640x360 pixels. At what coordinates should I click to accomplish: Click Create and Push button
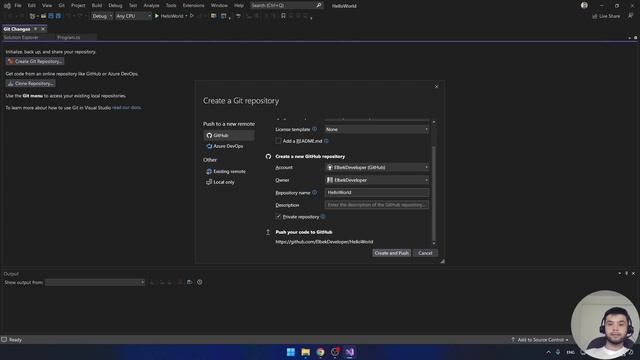[391, 253]
